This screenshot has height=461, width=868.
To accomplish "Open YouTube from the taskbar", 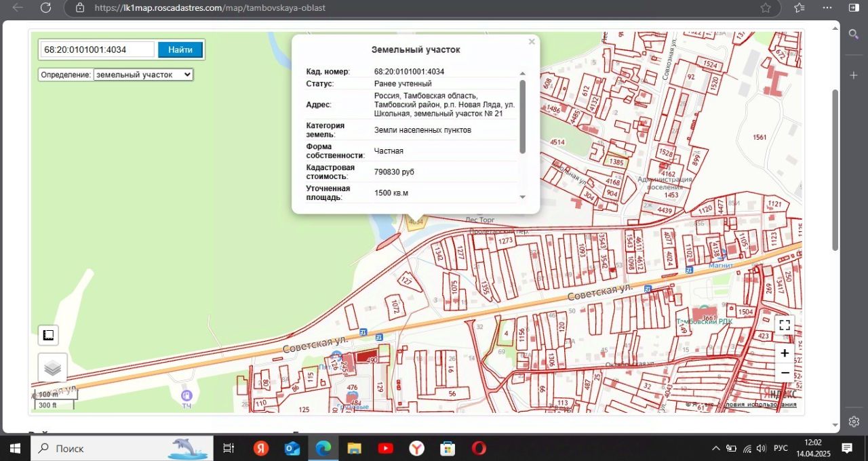I will point(385,448).
